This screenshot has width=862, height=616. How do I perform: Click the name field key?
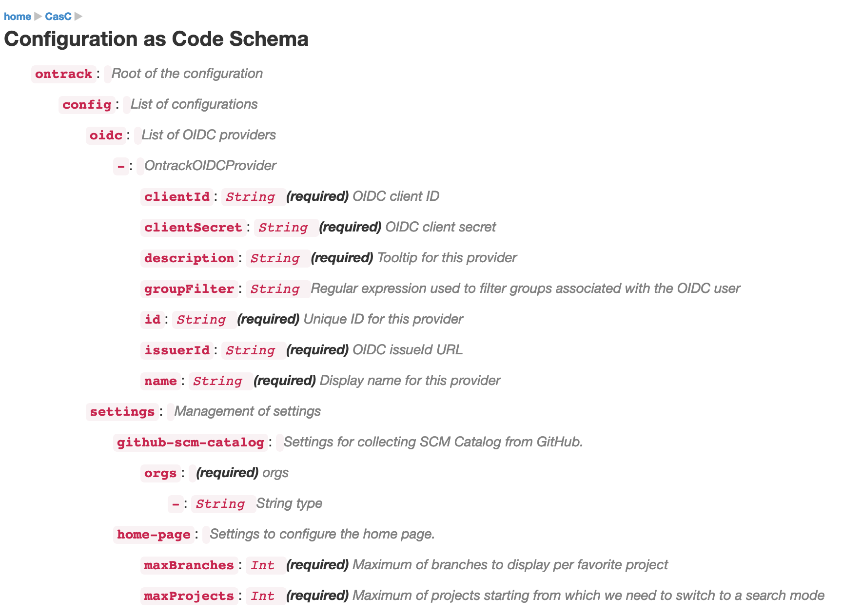coord(160,381)
